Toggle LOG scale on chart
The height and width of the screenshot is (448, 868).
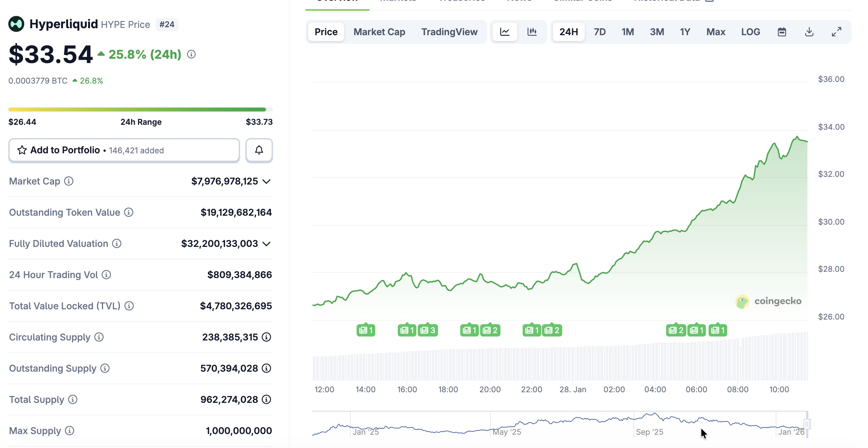[x=750, y=32]
